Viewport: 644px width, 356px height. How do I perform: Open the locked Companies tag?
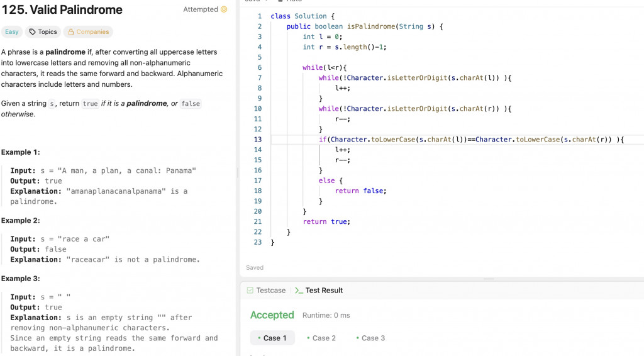(x=88, y=31)
